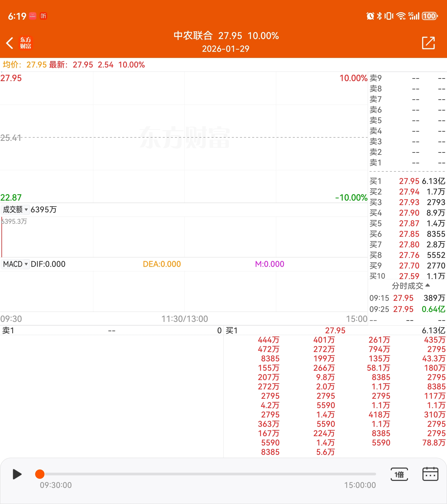Image resolution: width=447 pixels, height=504 pixels.
Task: Tap the 卖1 queue header bar
Action: tap(111, 330)
